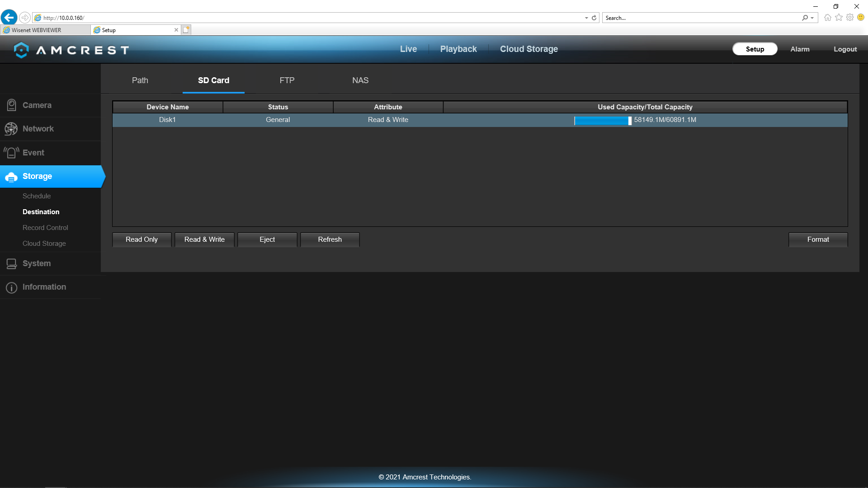Viewport: 868px width, 488px height.
Task: Click the Event alarm icon
Action: (x=11, y=153)
